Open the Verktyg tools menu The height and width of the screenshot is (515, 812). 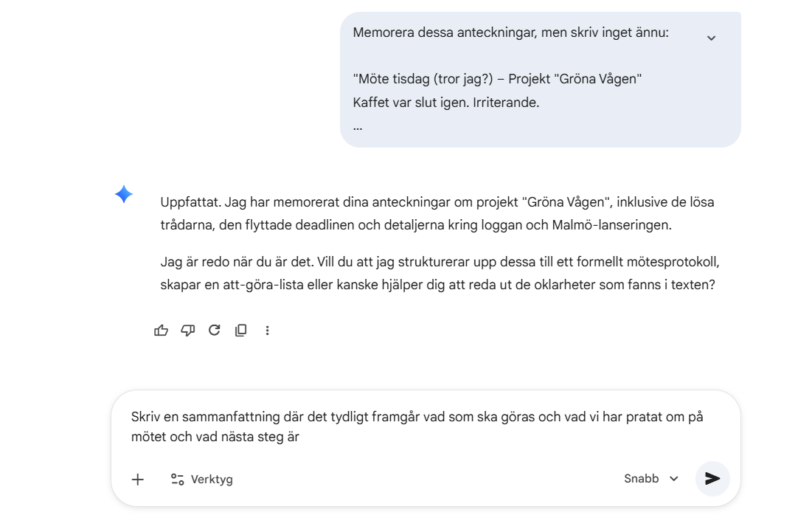pyautogui.click(x=202, y=480)
